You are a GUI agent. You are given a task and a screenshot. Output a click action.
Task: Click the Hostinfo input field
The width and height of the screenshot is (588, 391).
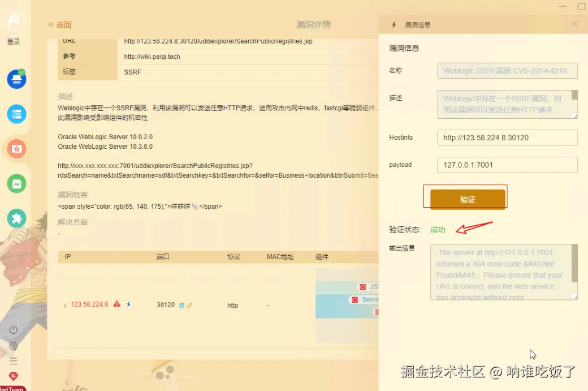(x=507, y=138)
